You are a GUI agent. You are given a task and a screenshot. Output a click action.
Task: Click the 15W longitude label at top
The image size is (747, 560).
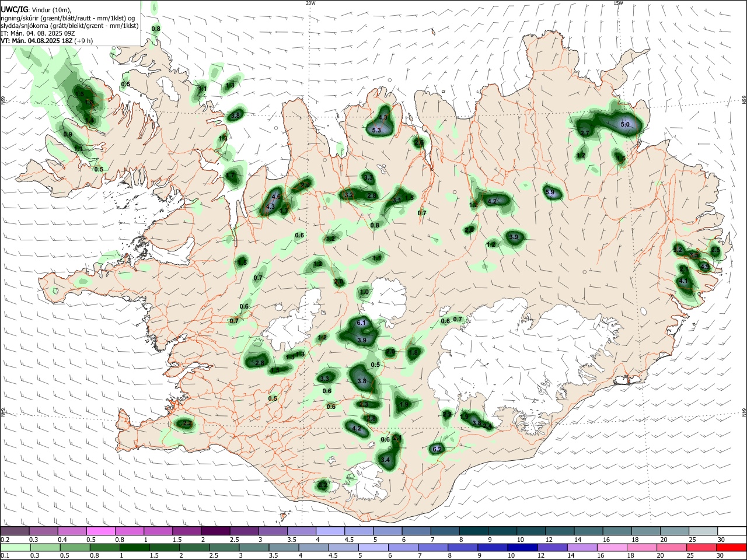pos(618,3)
